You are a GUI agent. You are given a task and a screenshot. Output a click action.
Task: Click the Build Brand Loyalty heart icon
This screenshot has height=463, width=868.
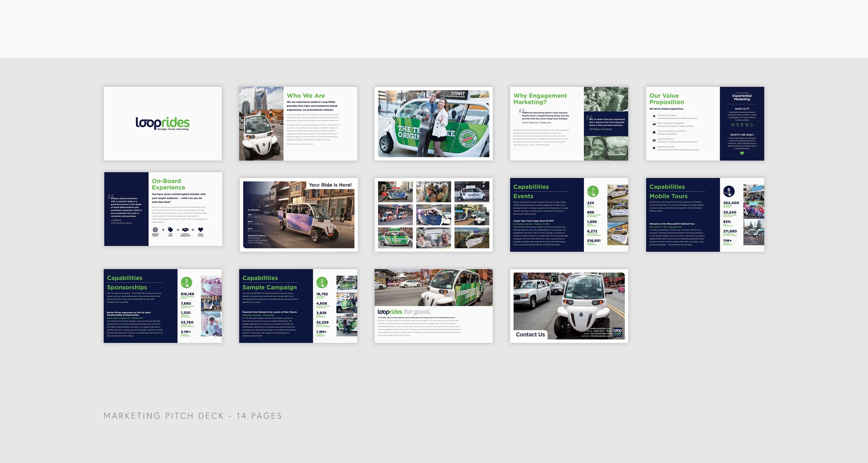tap(654, 148)
